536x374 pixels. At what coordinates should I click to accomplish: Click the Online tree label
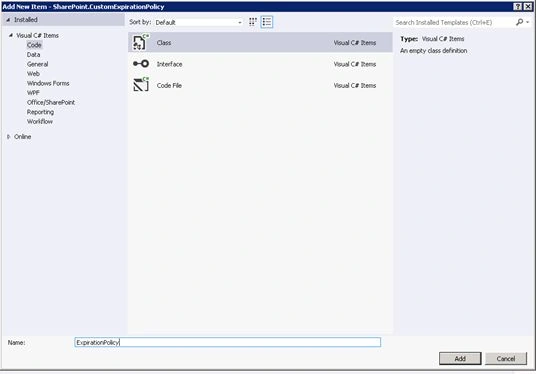pyautogui.click(x=23, y=136)
